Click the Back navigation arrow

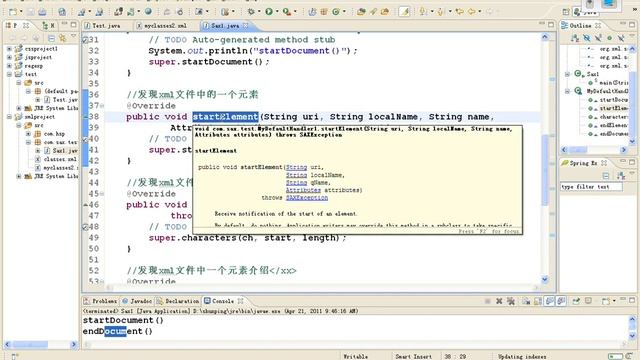pyautogui.click(x=471, y=12)
